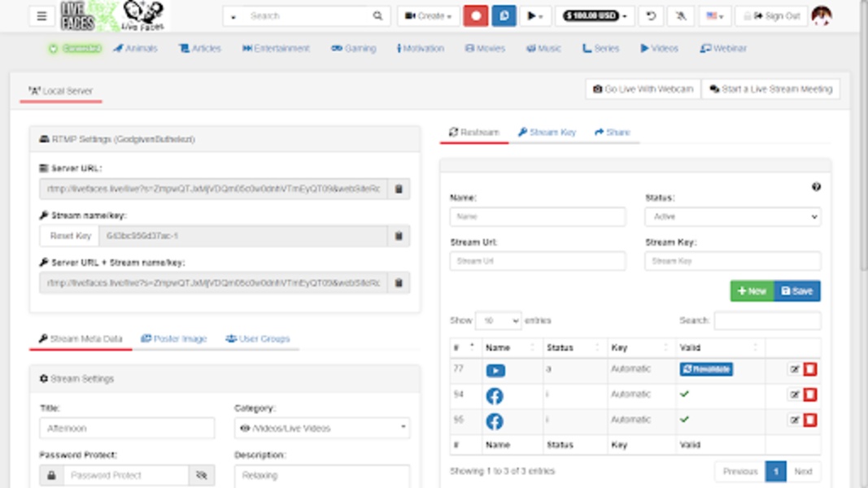Open the Status dropdown set to Active
Viewport: 868px width, 488px height.
732,216
